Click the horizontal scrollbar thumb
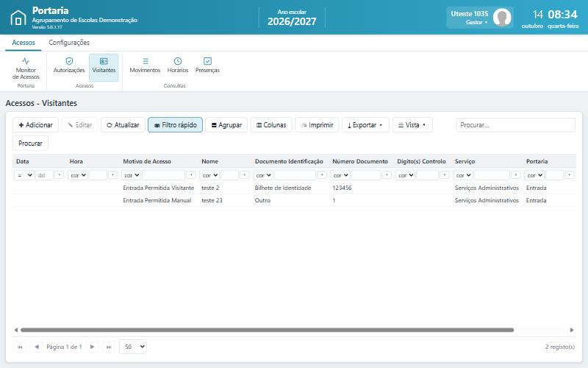This screenshot has width=588, height=368. coord(267,330)
